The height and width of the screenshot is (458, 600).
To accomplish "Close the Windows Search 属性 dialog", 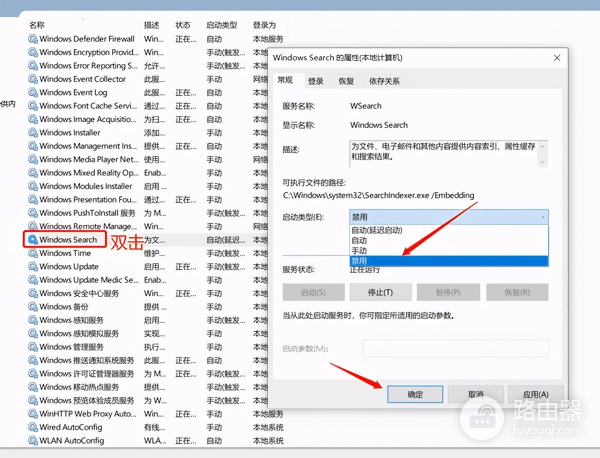I will click(557, 58).
